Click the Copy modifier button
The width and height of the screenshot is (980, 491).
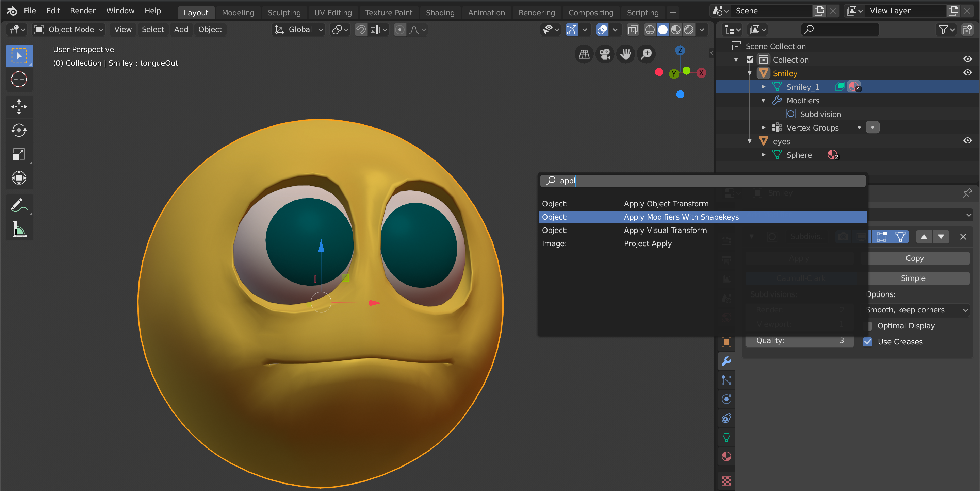914,258
